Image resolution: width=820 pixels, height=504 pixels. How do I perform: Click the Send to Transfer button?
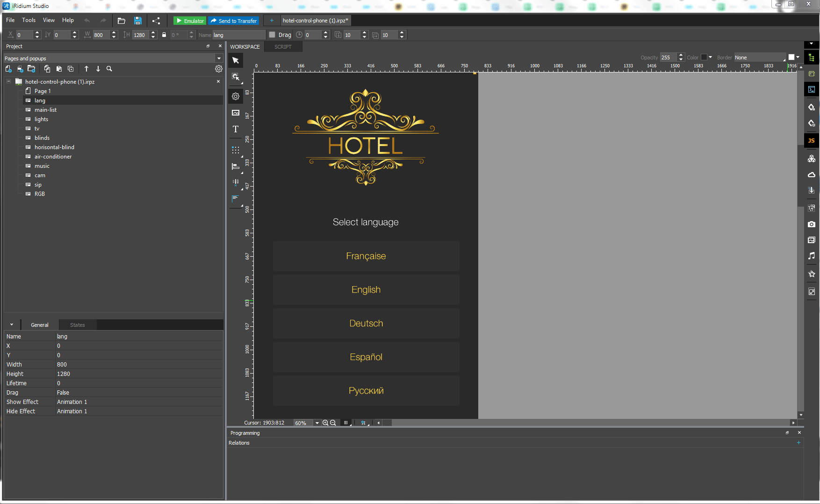click(233, 21)
